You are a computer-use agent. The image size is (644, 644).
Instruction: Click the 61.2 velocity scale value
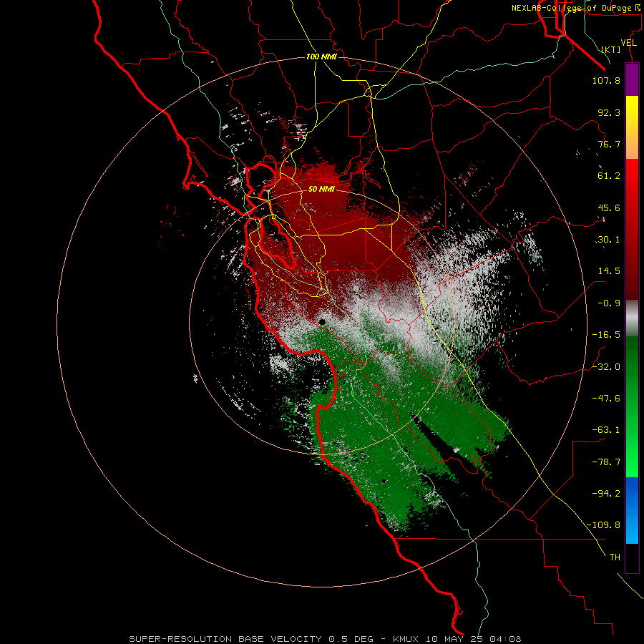click(x=609, y=176)
